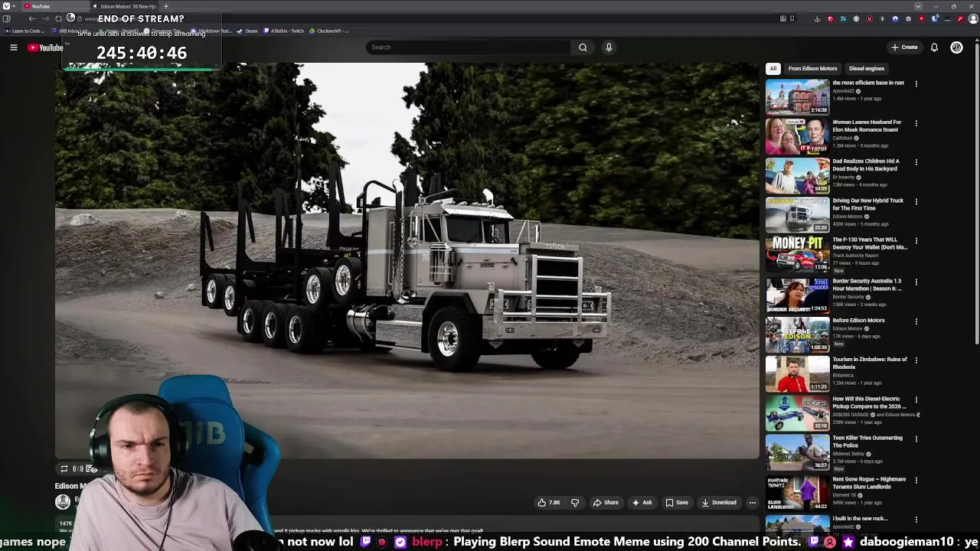This screenshot has width=980, height=551.
Task: Click the Create button
Action: (904, 47)
